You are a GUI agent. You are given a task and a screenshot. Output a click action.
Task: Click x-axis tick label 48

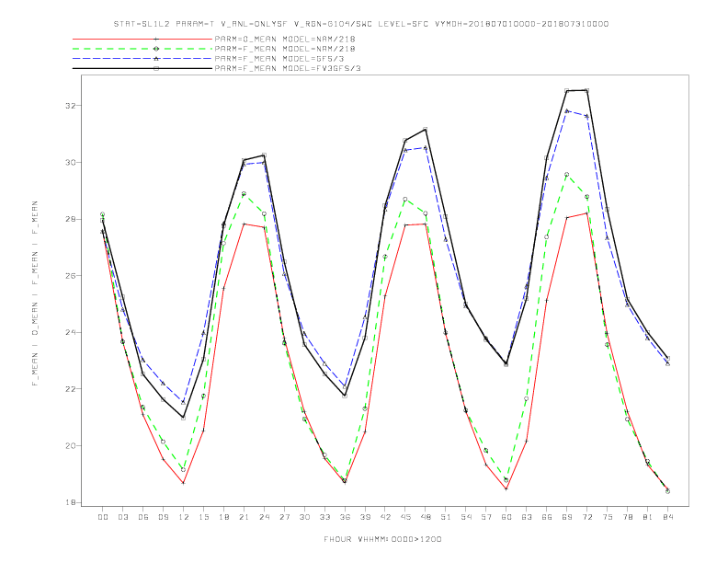coord(426,517)
